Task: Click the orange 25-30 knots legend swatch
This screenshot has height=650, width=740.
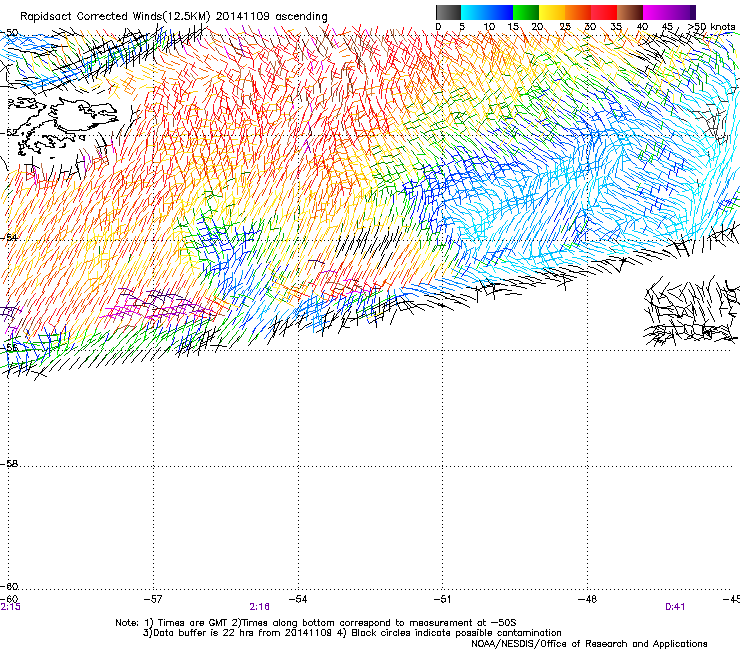Action: [x=578, y=12]
